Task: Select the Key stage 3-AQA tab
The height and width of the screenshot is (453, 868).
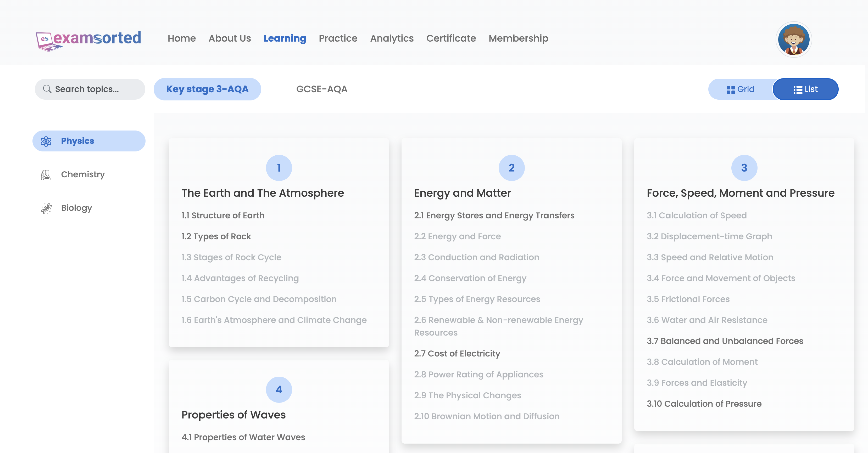Action: 207,89
